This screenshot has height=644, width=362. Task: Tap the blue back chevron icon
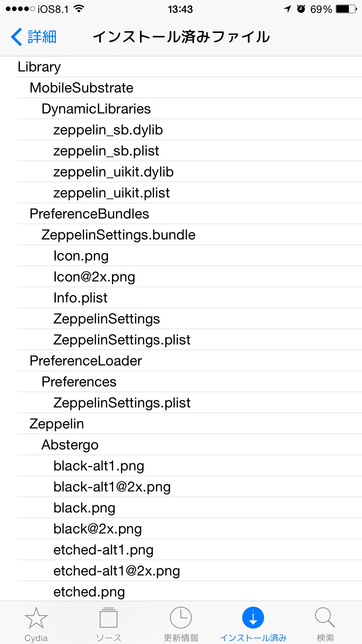[16, 37]
